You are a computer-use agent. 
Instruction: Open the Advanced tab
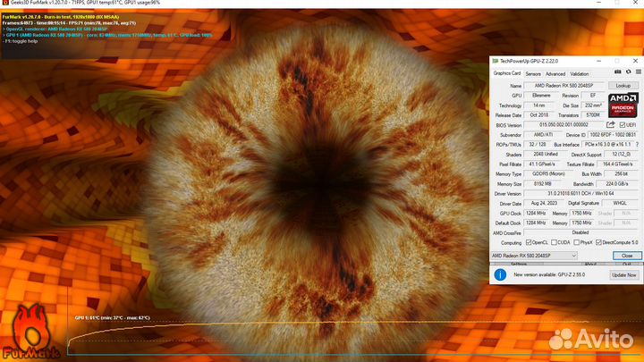pyautogui.click(x=555, y=73)
